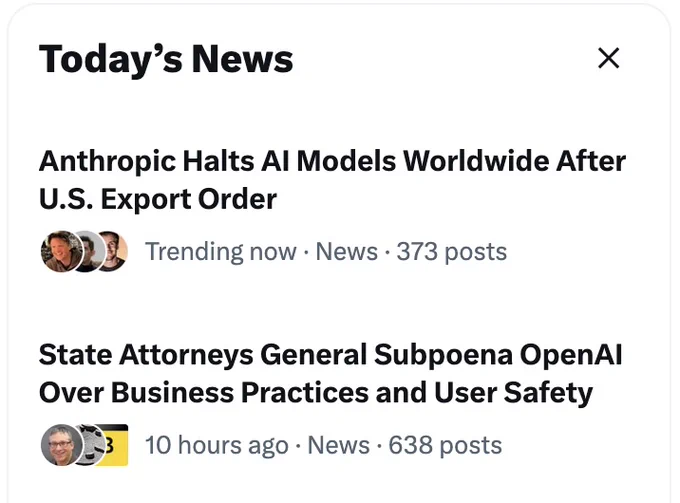Open the State Attorneys General Subpoena OpenAI story

(x=330, y=373)
